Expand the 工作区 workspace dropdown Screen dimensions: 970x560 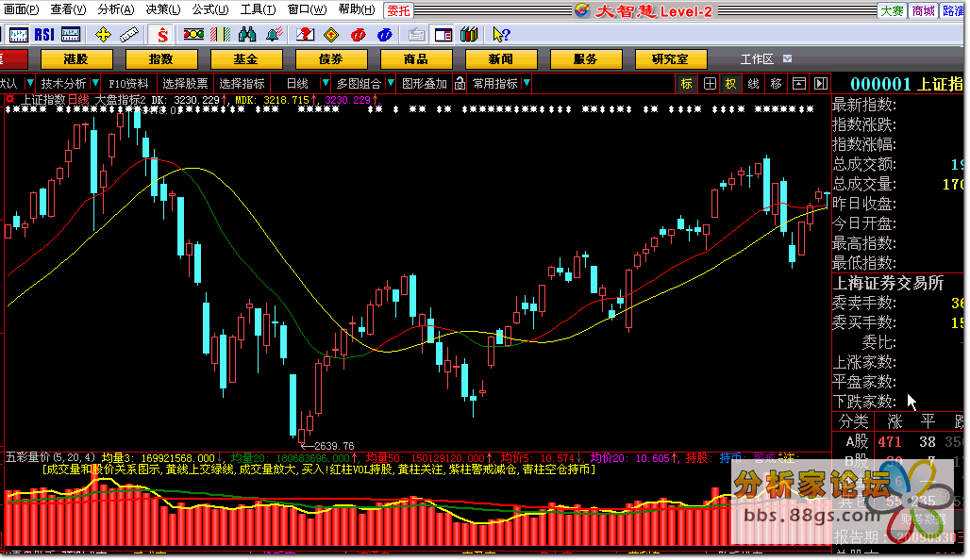(788, 58)
